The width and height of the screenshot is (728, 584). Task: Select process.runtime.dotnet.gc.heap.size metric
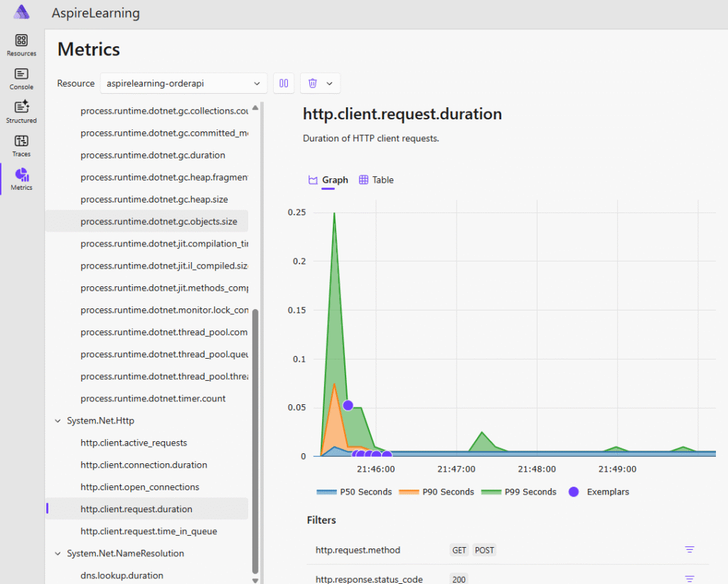(x=154, y=200)
